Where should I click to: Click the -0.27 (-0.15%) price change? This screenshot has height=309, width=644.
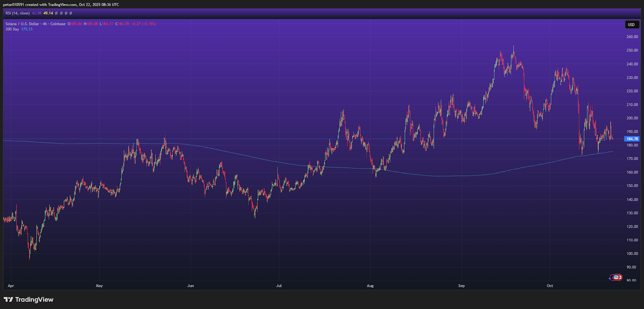coord(144,24)
